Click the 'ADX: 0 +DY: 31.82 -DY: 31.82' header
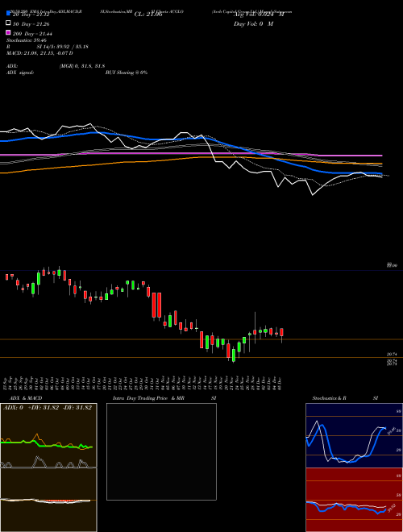The image size is (403, 532). coord(48,408)
